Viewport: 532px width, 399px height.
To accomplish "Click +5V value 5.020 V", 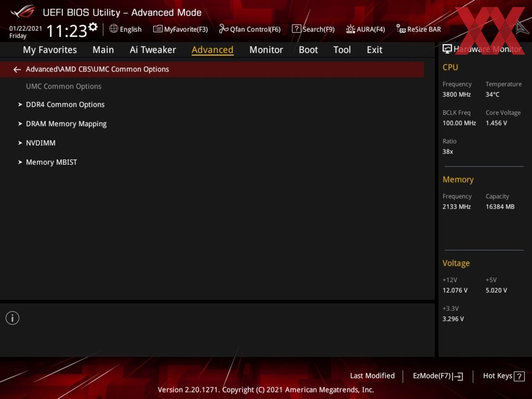I will tap(496, 290).
